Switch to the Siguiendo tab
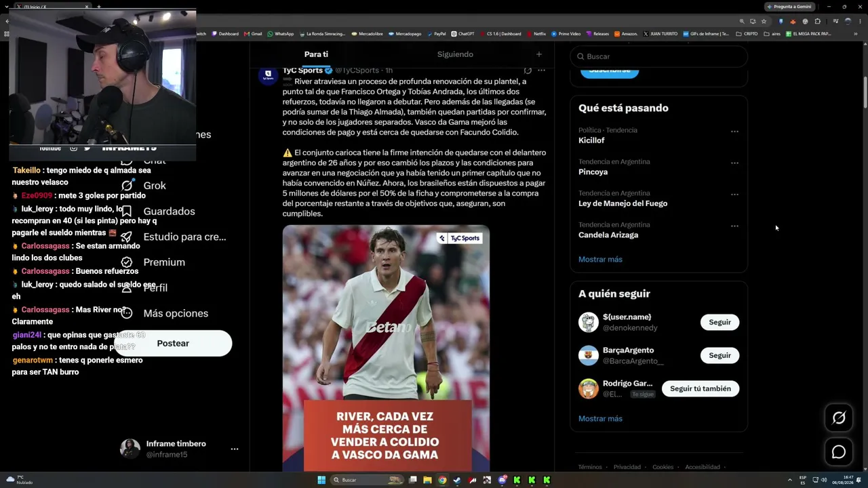868x488 pixels. click(x=455, y=54)
